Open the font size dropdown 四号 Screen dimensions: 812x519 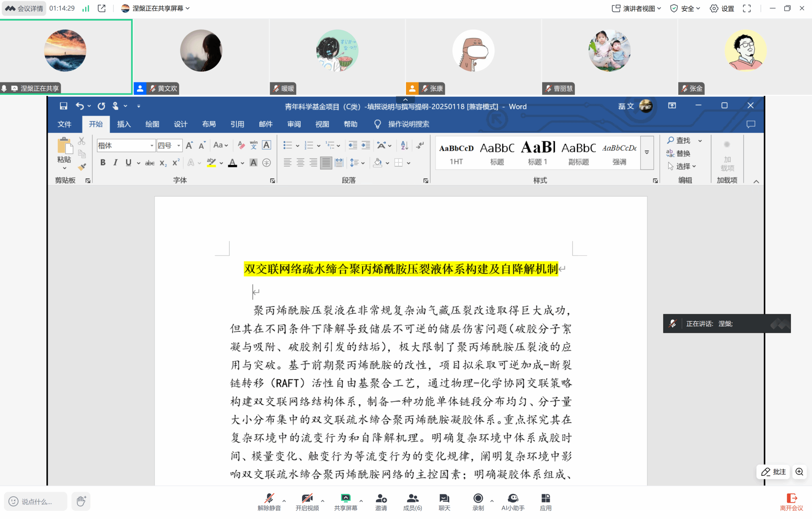179,145
